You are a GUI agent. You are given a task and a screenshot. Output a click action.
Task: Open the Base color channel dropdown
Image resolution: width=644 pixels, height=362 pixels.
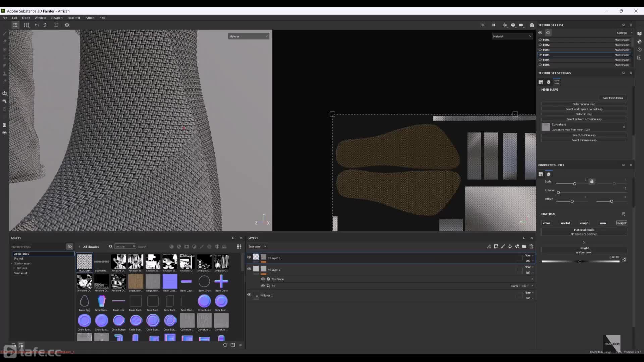257,247
